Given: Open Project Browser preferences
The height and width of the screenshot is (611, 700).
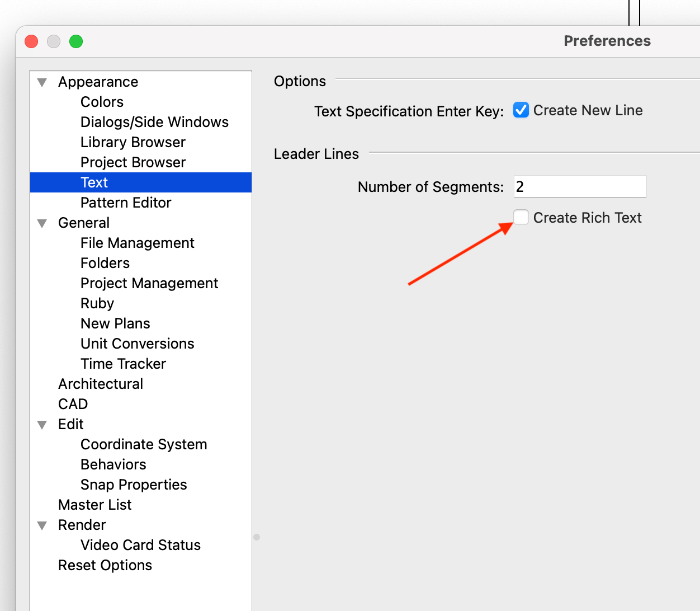Looking at the screenshot, I should coord(133,162).
